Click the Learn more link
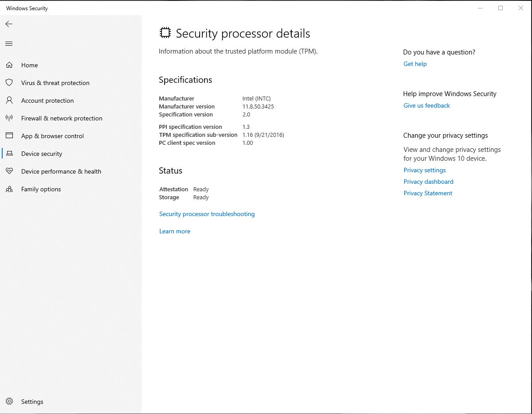Viewport: 532px width, 414px height. (x=174, y=231)
